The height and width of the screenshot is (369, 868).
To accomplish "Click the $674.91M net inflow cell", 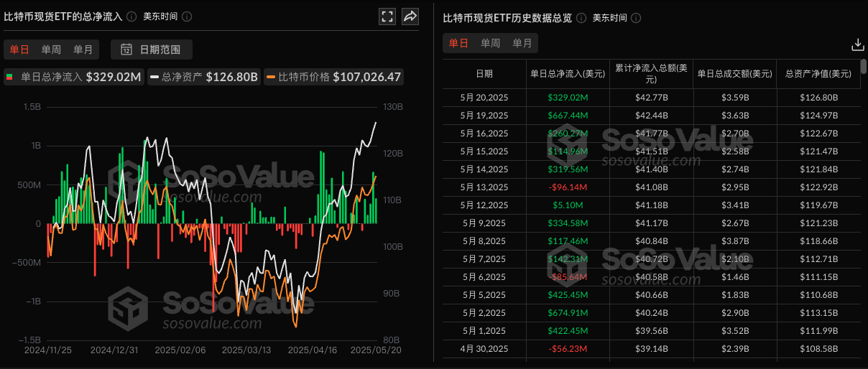I will [568, 312].
